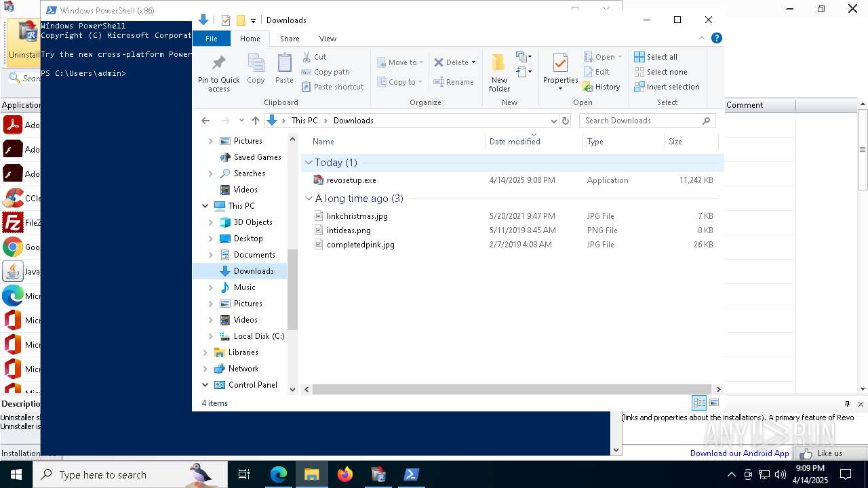This screenshot has width=868, height=488.
Task: Select Documents in the navigation tree
Action: click(x=254, y=255)
